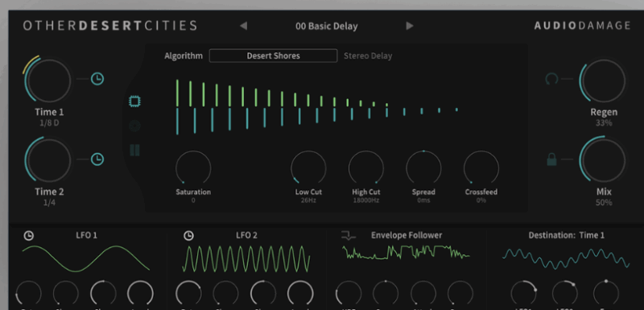Select the round disc mode icon below chip
This screenshot has height=310, width=644.
coord(134,126)
